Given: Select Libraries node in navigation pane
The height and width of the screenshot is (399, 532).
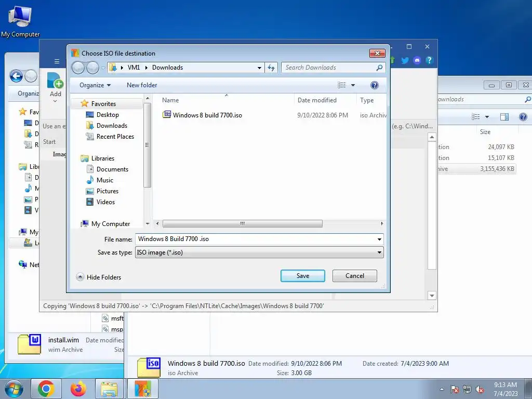Looking at the screenshot, I should point(102,158).
